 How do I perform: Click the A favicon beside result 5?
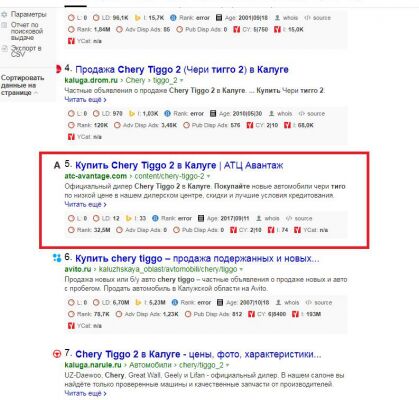tap(57, 165)
